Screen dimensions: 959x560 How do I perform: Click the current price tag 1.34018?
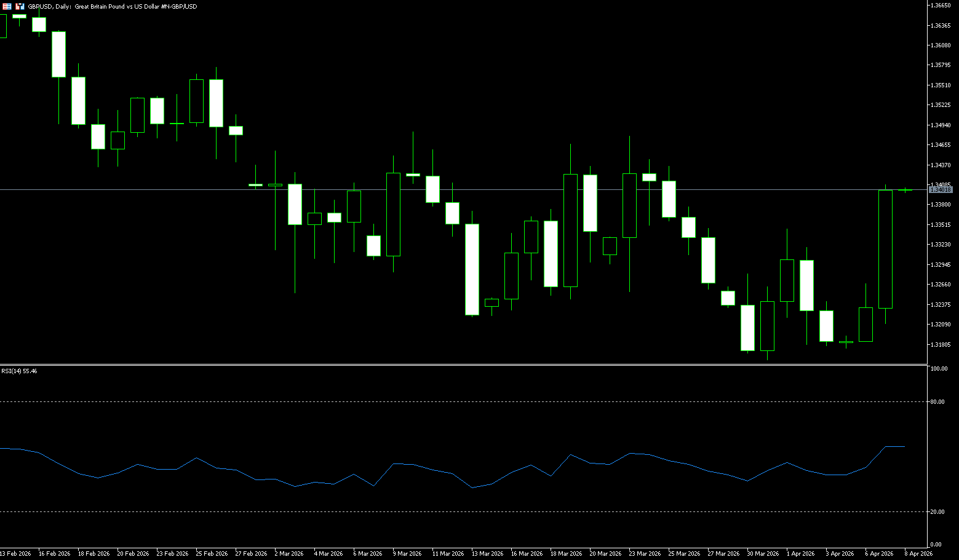[941, 189]
